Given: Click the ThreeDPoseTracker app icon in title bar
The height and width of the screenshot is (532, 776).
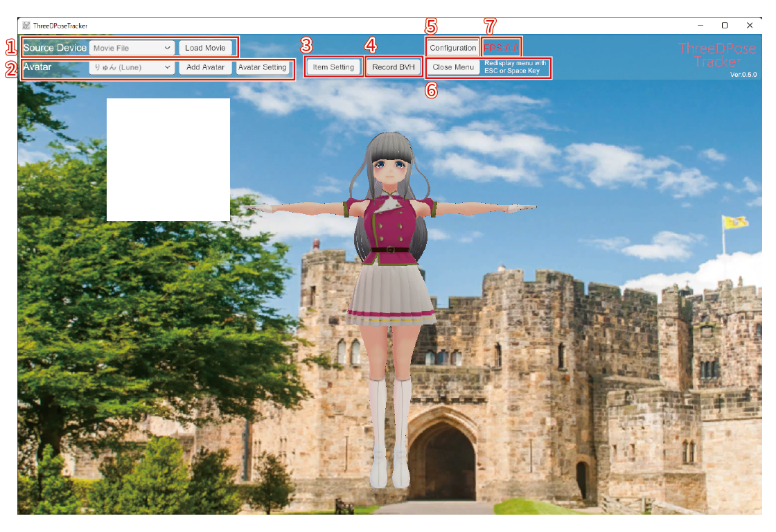Looking at the screenshot, I should coord(26,26).
